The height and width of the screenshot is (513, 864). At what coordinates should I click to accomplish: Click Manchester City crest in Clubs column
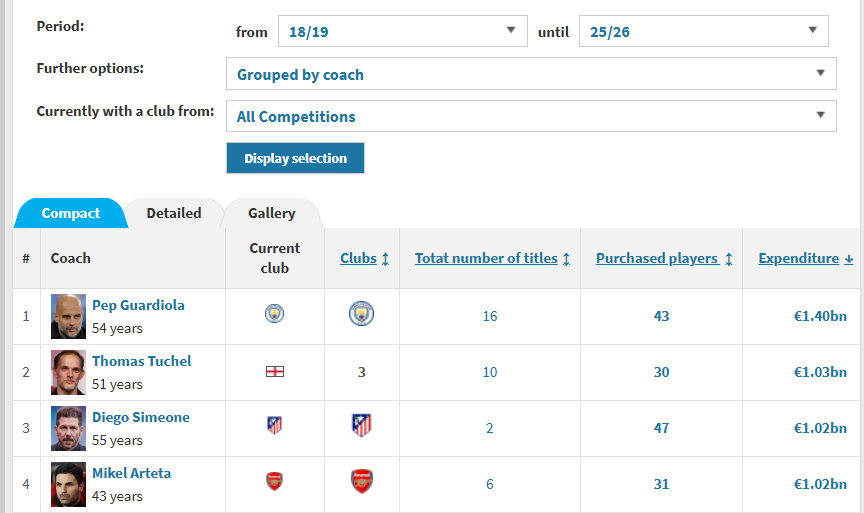361,315
